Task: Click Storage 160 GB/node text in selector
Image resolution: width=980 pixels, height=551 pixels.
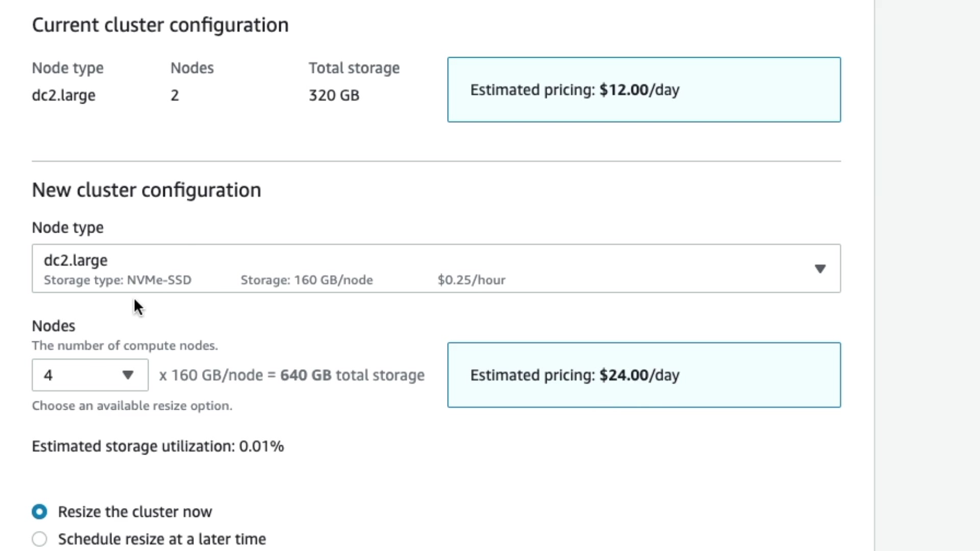Action: coord(306,280)
